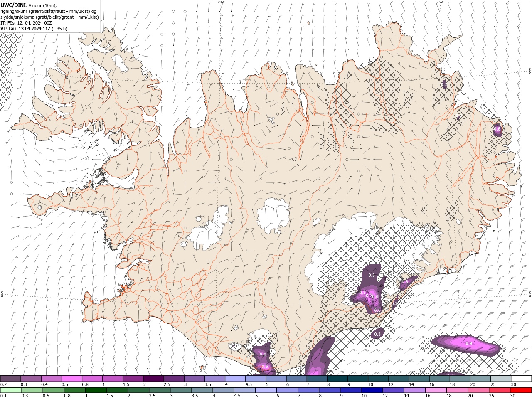Pick the deep blue rain-scale swatch labeled 10
532x399 pixels.
[x=372, y=390]
